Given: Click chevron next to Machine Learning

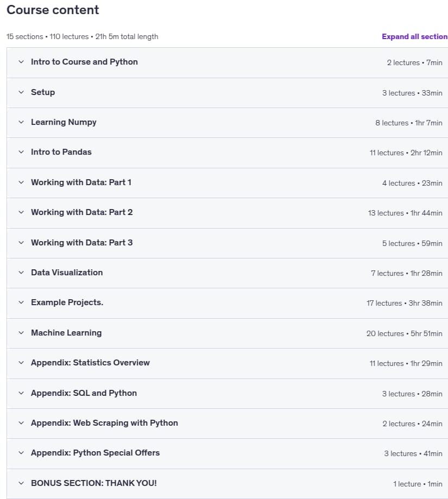Looking at the screenshot, I should (x=21, y=333).
